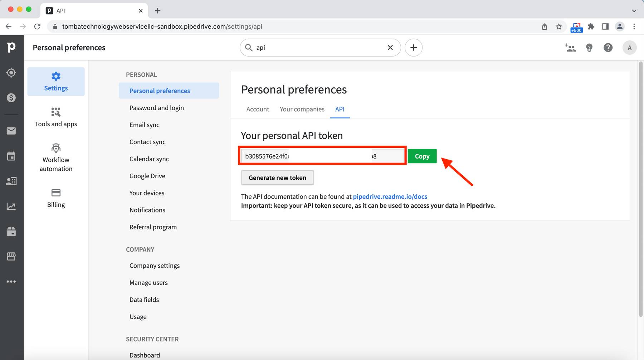Open Email sync settings
This screenshot has height=360, width=644.
(145, 125)
